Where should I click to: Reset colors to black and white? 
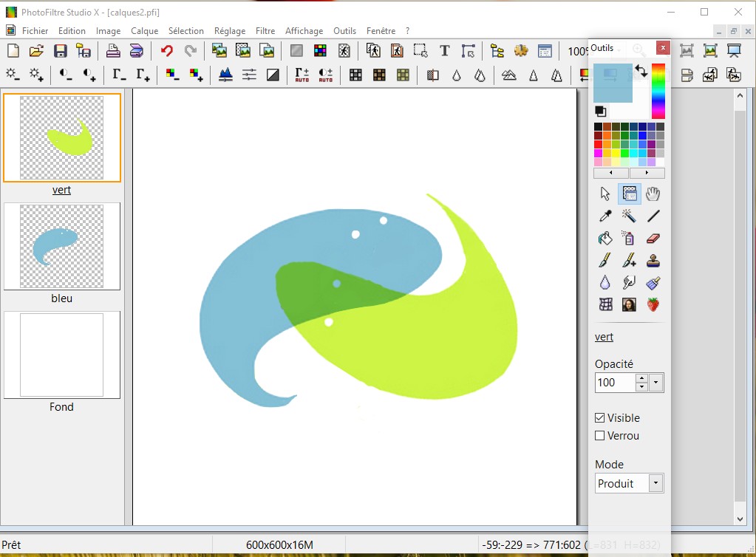click(x=600, y=112)
